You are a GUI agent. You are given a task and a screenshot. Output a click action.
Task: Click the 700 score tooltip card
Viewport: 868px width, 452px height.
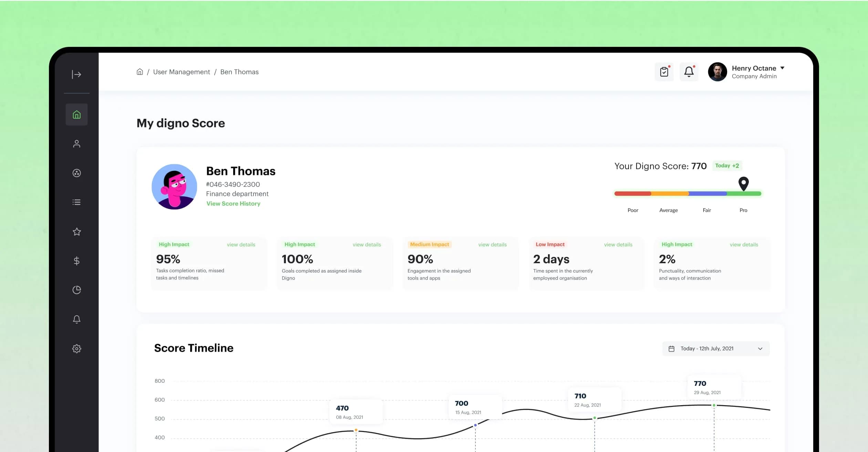point(475,407)
